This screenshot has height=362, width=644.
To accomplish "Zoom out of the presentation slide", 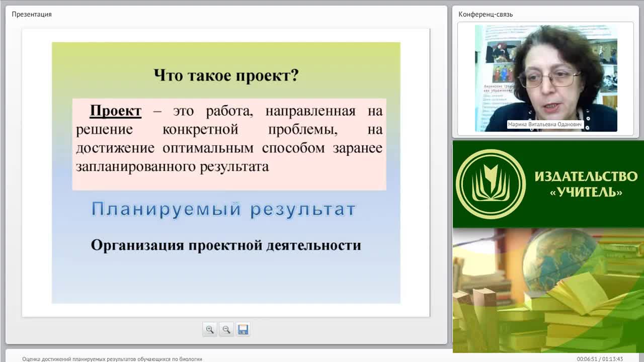I will coord(226,329).
